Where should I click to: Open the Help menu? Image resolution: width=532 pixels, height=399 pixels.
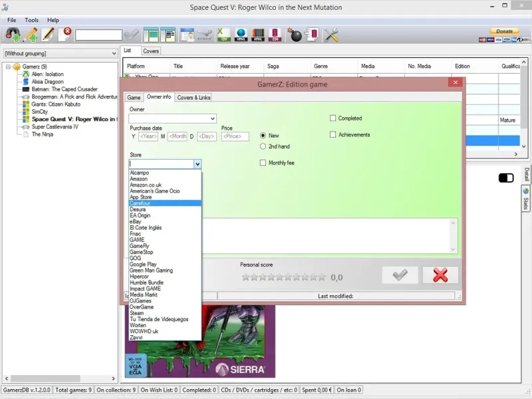(x=53, y=20)
